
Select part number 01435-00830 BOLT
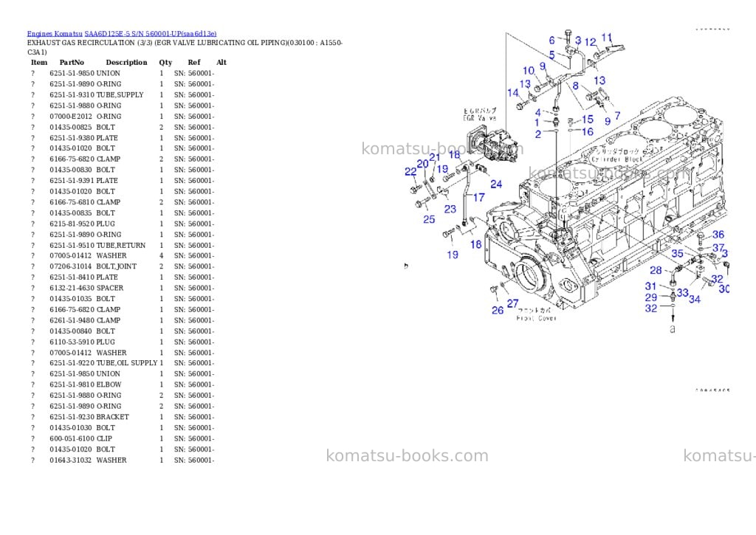(x=83, y=170)
